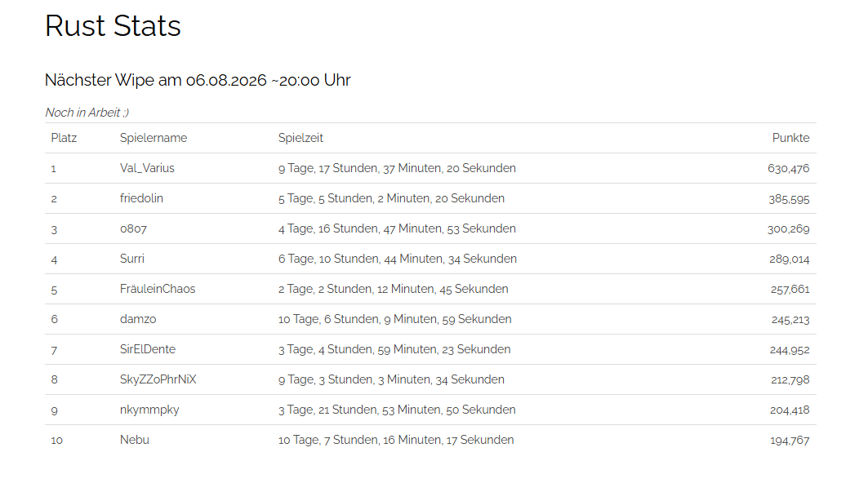Click the Punkte column header
This screenshot has height=492, width=868.
(790, 138)
